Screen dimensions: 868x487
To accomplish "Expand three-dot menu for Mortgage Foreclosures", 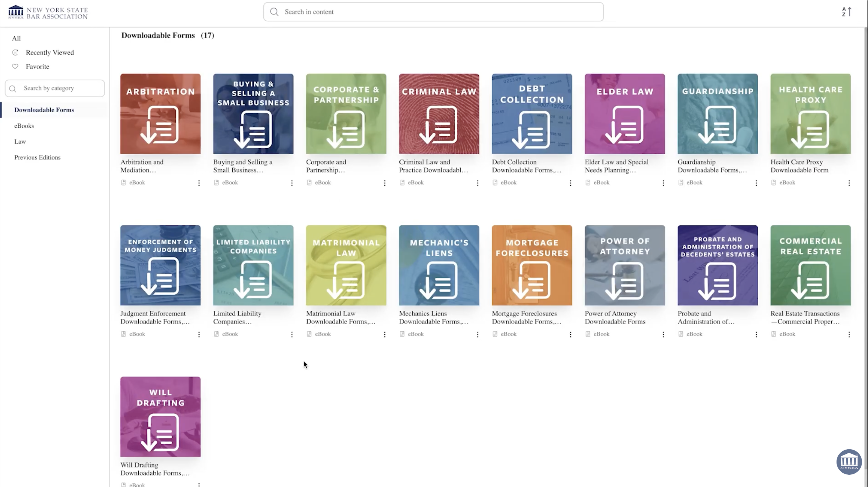I will pos(570,334).
